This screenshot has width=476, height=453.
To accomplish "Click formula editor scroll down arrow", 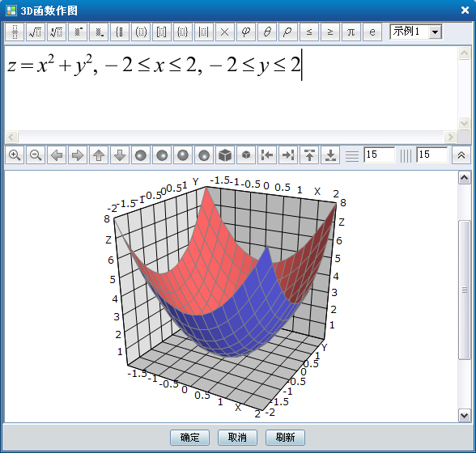I will (x=464, y=124).
